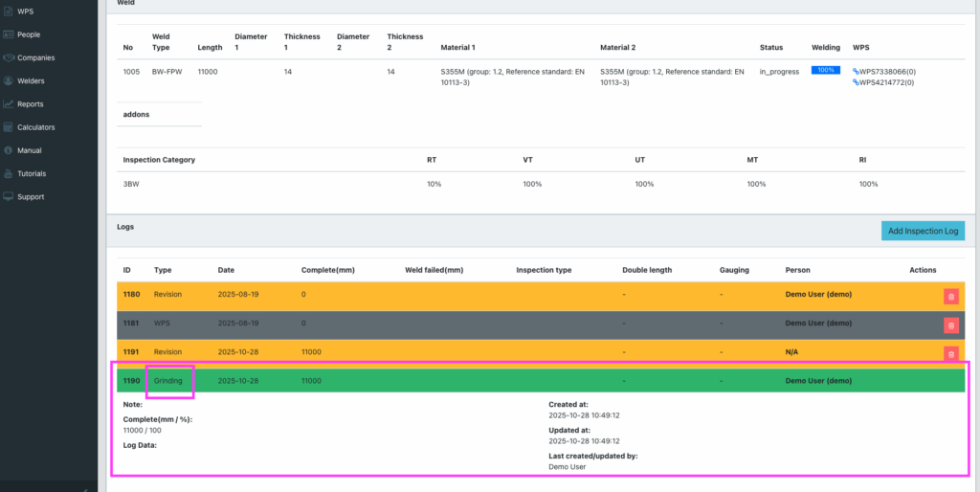Expand the Revision log row 1180
Screen dimensions: 980x492
click(479, 295)
